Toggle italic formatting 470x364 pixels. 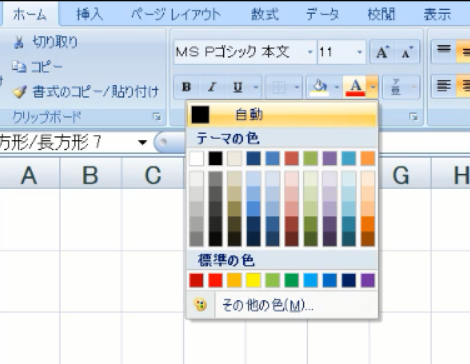tap(212, 87)
